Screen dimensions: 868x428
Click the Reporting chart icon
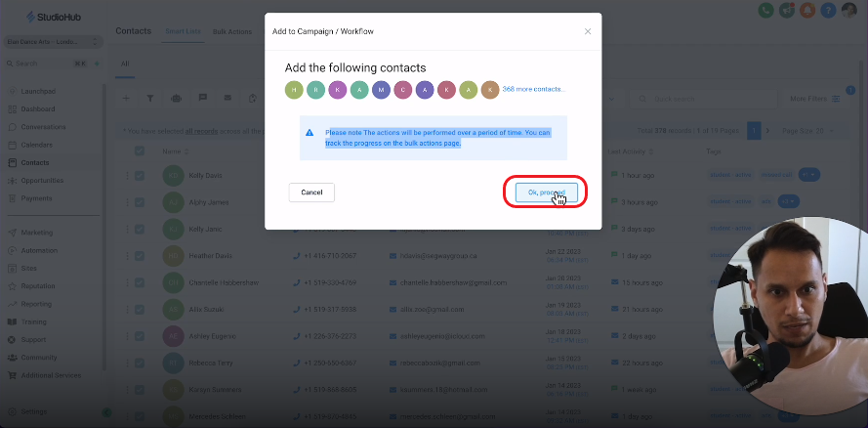[12, 304]
